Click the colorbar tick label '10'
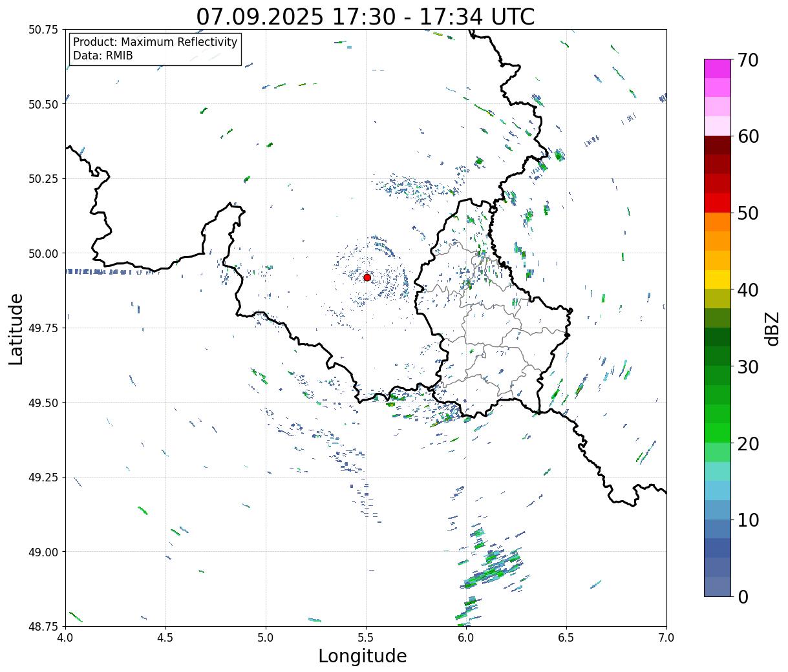 point(748,520)
